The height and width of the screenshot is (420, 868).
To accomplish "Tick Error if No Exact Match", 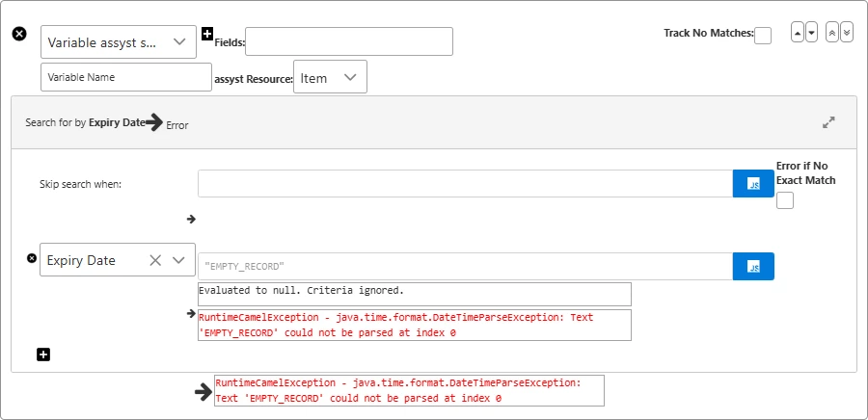I will (785, 200).
